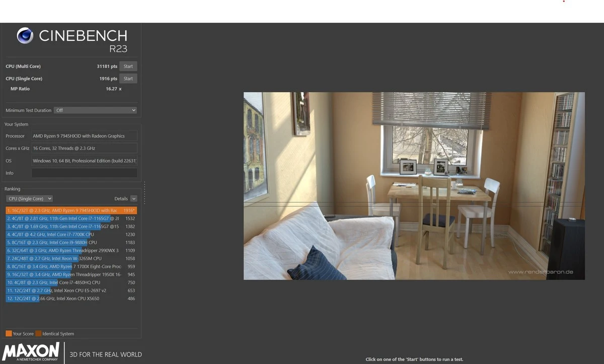Select the Cores x GHz field
The width and height of the screenshot is (604, 364).
84,149
